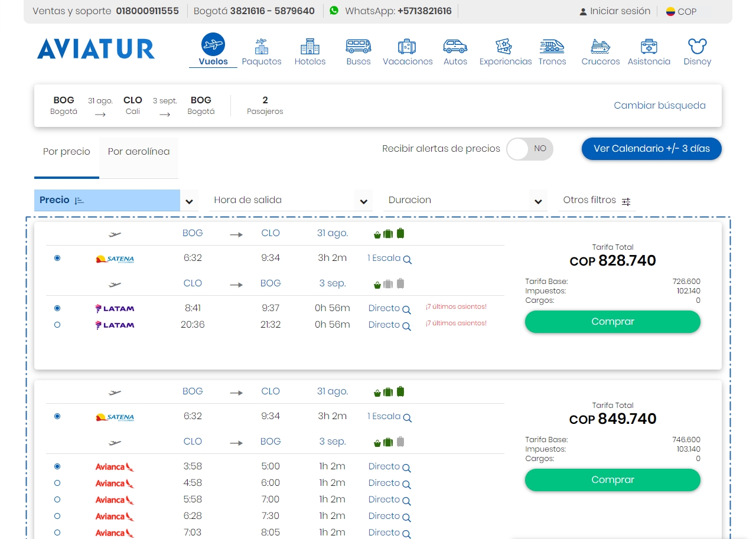Open the Buses icon
The height and width of the screenshot is (539, 756).
coord(359,46)
